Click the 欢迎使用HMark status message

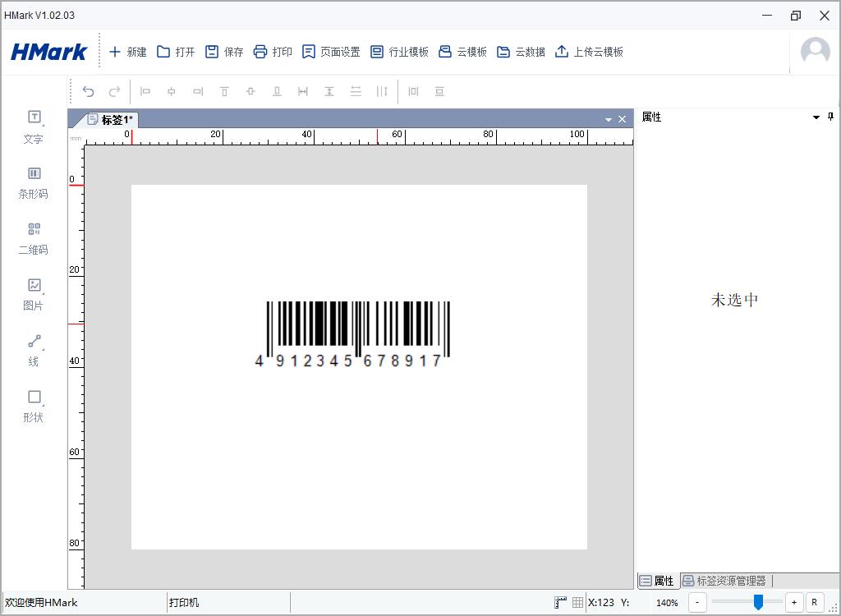41,603
